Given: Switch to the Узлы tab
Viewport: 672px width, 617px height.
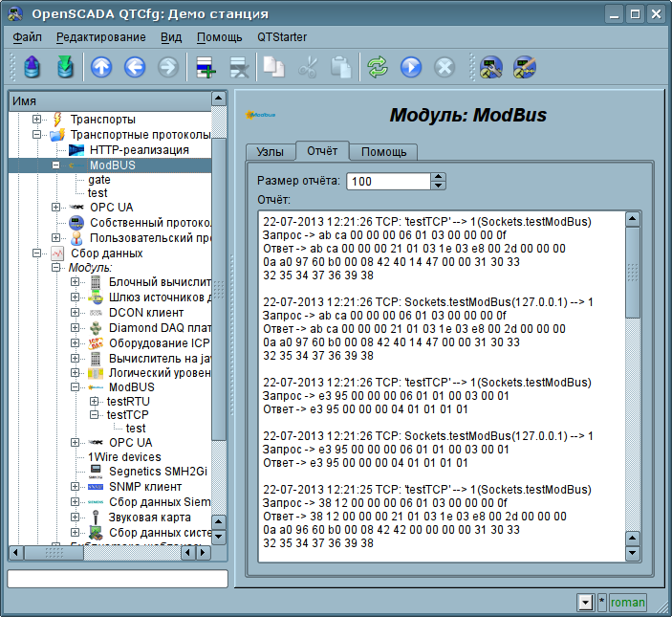Looking at the screenshot, I should point(271,152).
